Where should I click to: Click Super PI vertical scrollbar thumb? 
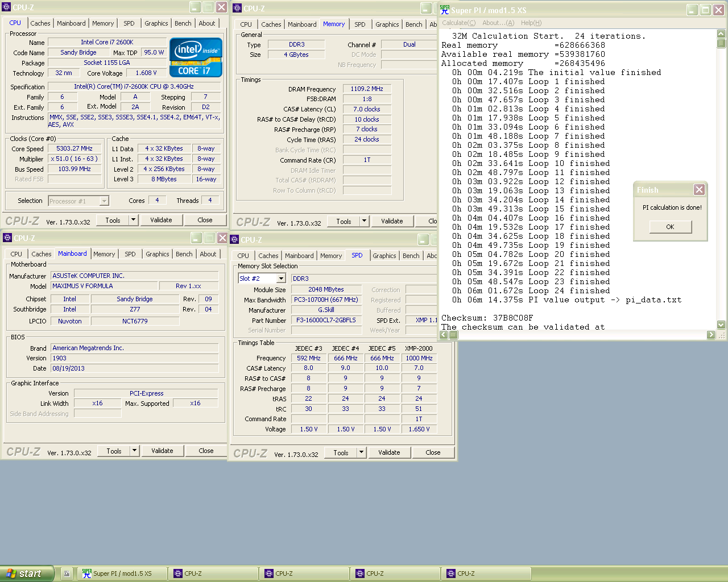click(x=721, y=43)
